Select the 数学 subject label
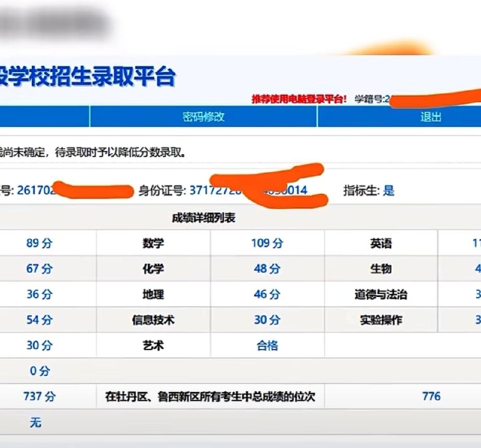The image size is (481, 448). (x=153, y=243)
